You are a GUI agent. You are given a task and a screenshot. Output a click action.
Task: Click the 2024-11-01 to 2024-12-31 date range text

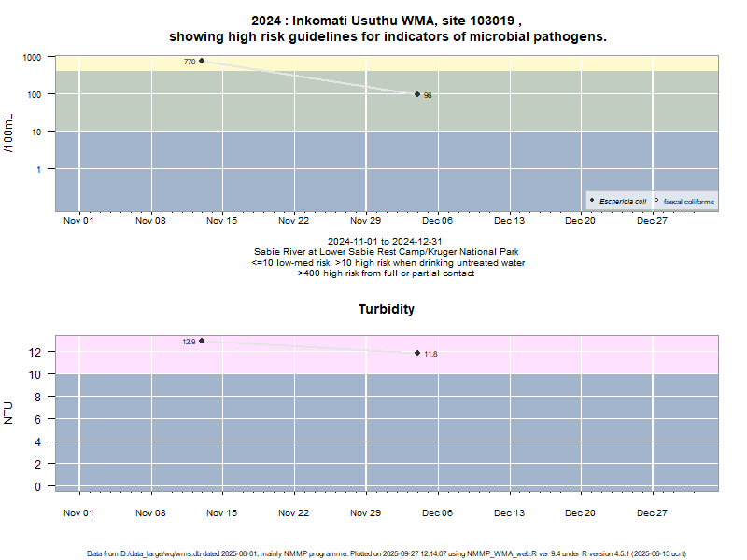pos(385,242)
